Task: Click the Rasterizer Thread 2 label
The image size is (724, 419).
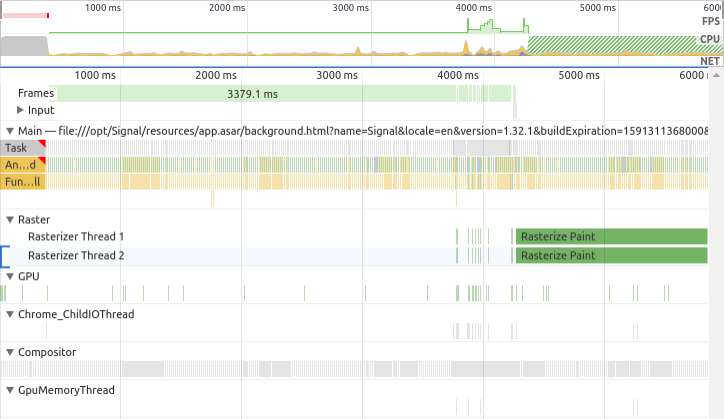Action: 76,255
